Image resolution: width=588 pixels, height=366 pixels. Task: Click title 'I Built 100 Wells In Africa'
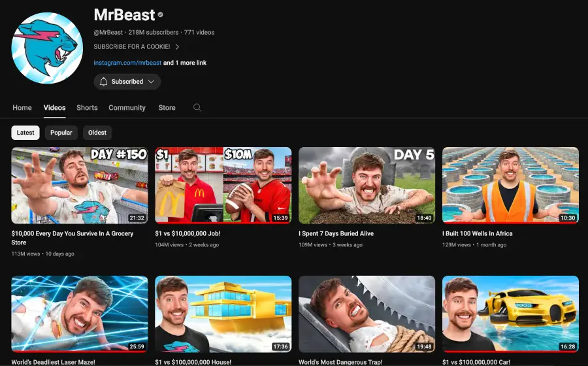477,233
